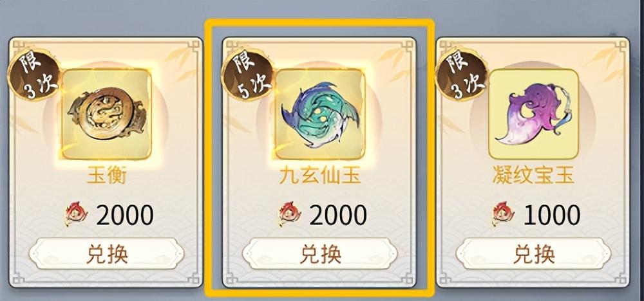Open the 凝纹宝玉 item name label

[x=533, y=176]
